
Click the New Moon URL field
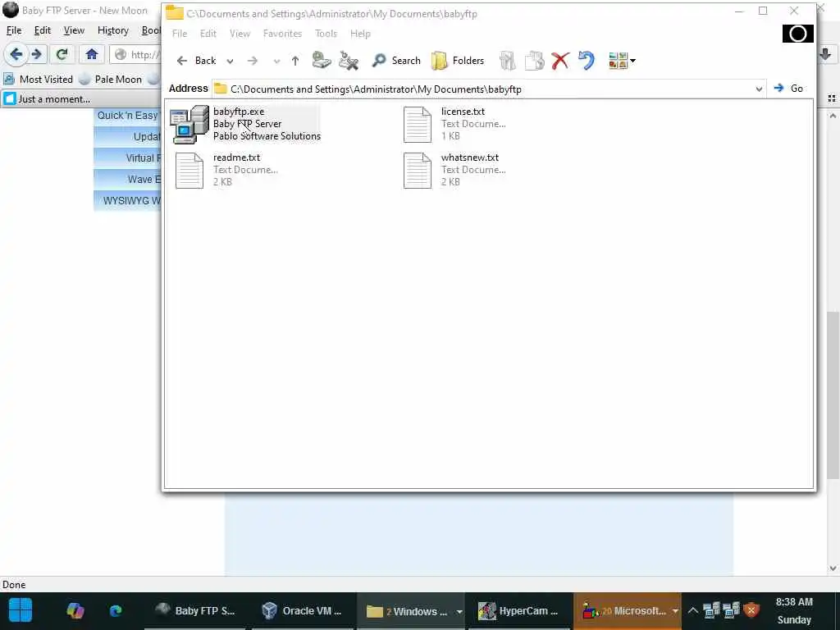point(136,55)
